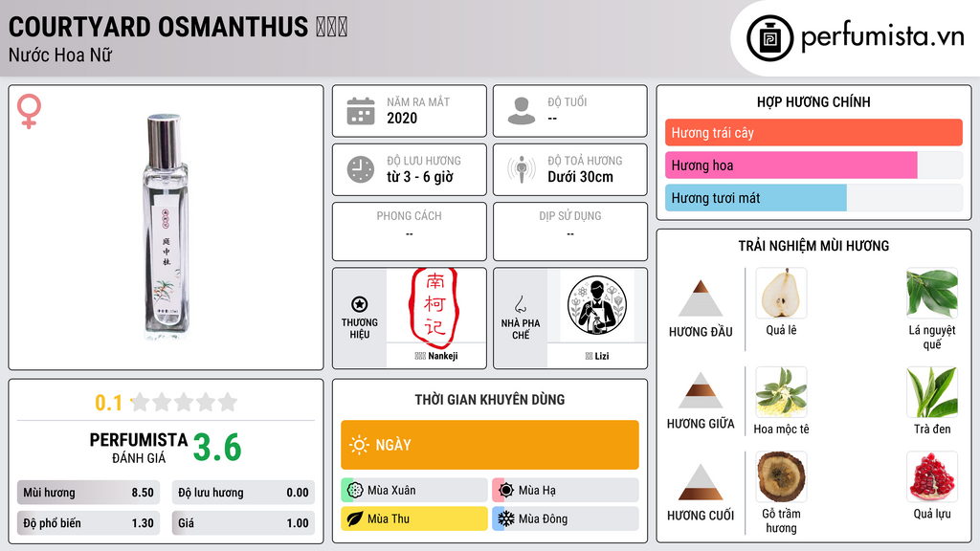Click the snowflake icon for Mùa Đông

(506, 518)
